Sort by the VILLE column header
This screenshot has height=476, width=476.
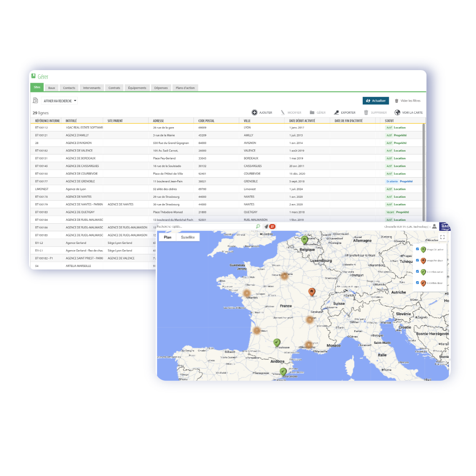coord(247,121)
